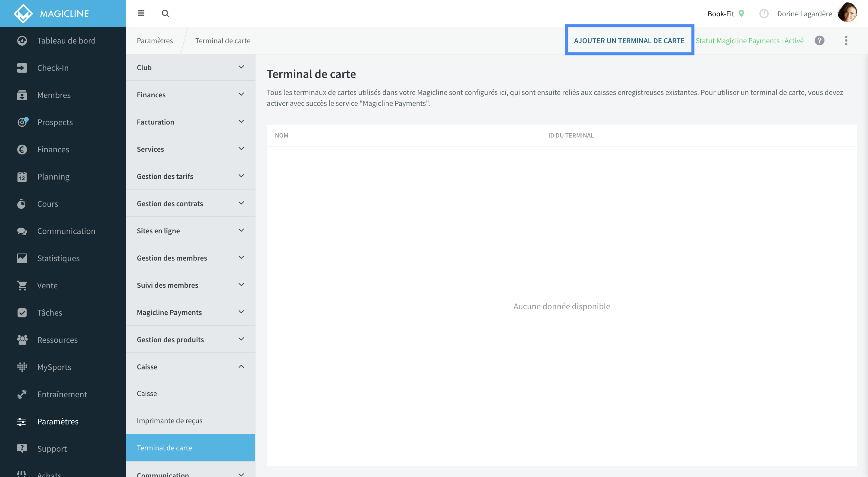The width and height of the screenshot is (868, 477).
Task: Open the three-dot more options menu
Action: 846,41
